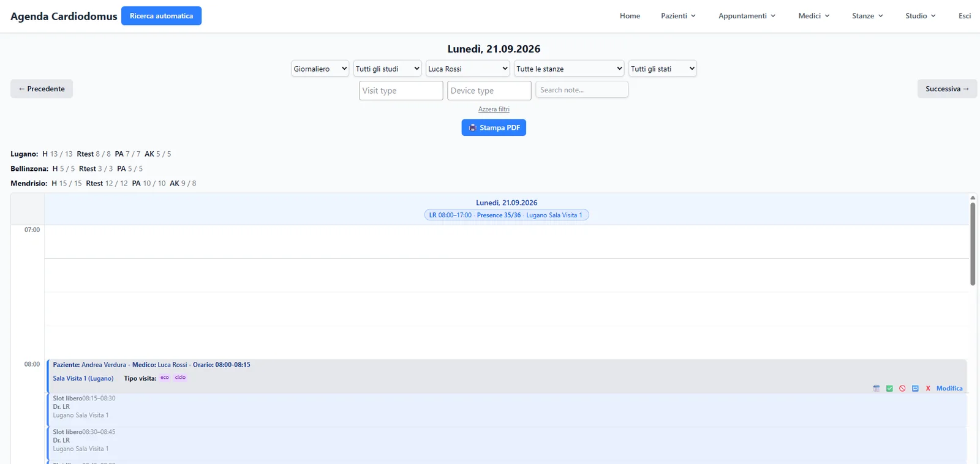
Task: Expand the Studio menu
Action: (x=921, y=16)
